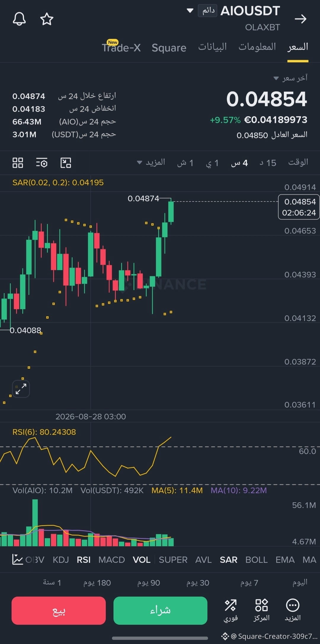Toggle the BOLL indicator

click(257, 560)
